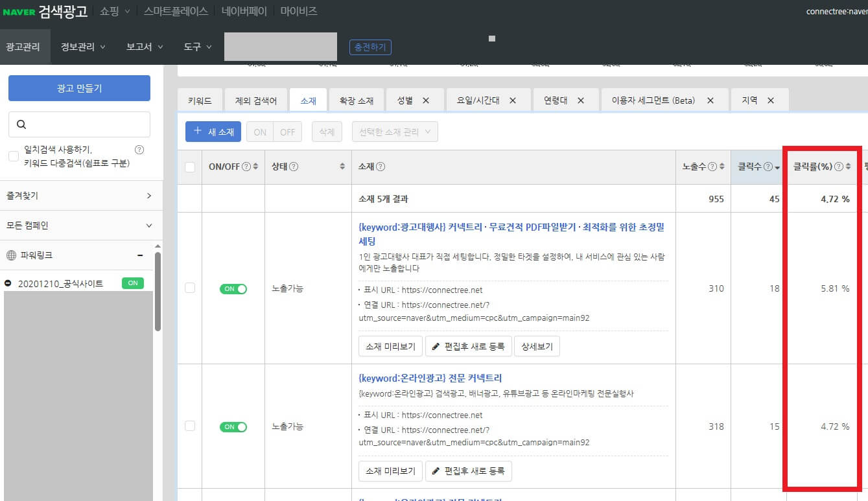The width and height of the screenshot is (868, 501).
Task: Click the globe icon beside 파워링크
Action: tap(11, 255)
